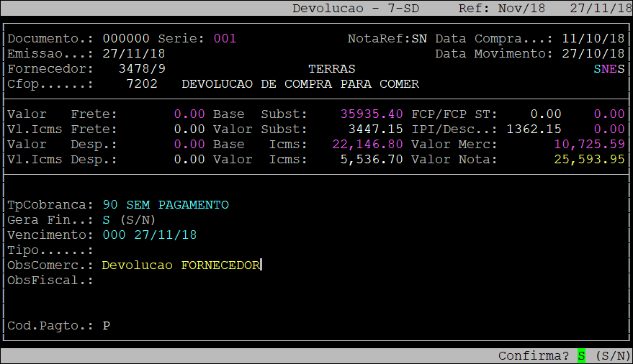Click Valor Frete amount 0.00
633x364 pixels.
pos(189,114)
